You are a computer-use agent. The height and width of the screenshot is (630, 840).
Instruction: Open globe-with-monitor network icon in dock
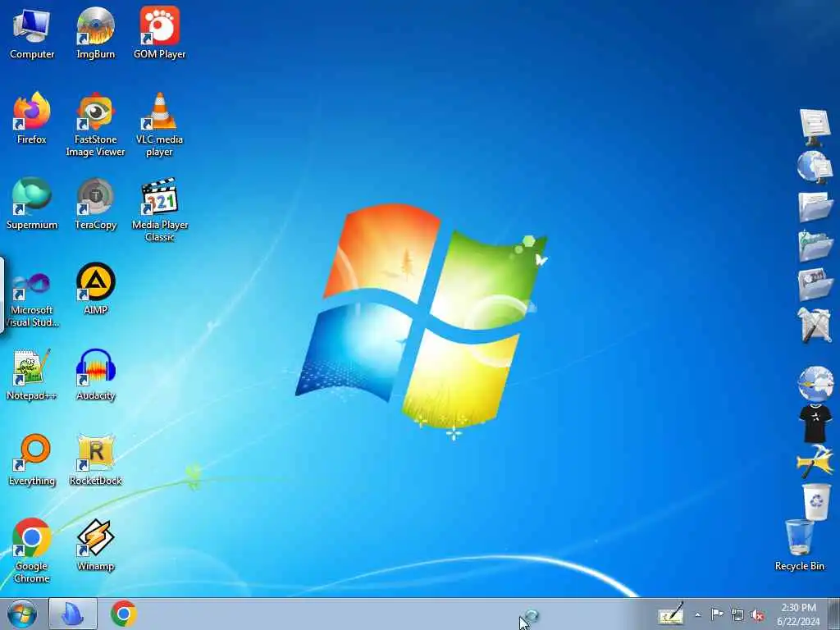[815, 167]
